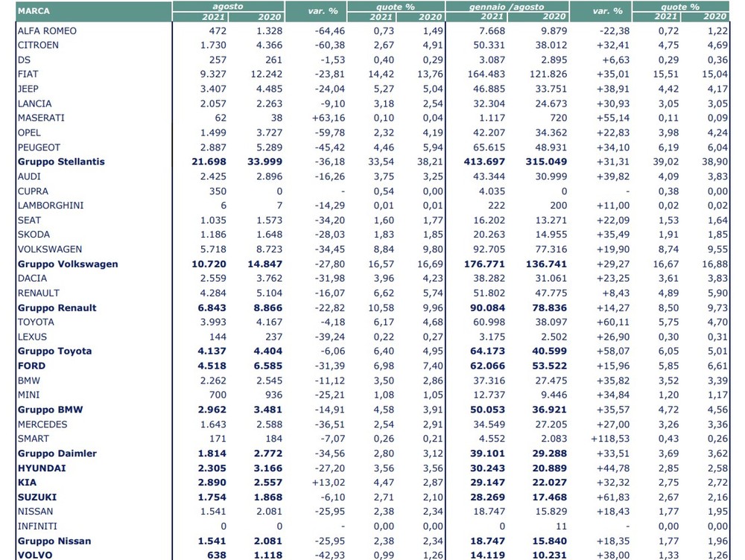Image resolution: width=745 pixels, height=560 pixels.
Task: Click the Gruppo Volkswagen total label
Action: point(68,264)
